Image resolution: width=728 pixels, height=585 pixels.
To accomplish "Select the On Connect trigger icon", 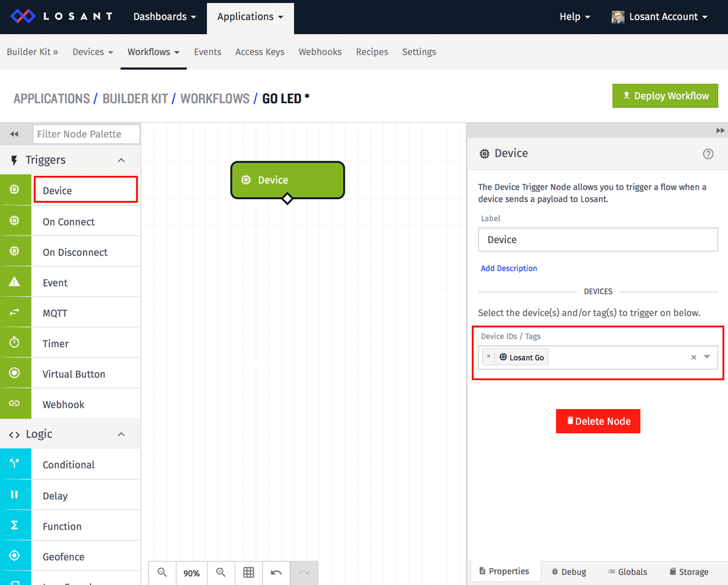I will point(15,221).
